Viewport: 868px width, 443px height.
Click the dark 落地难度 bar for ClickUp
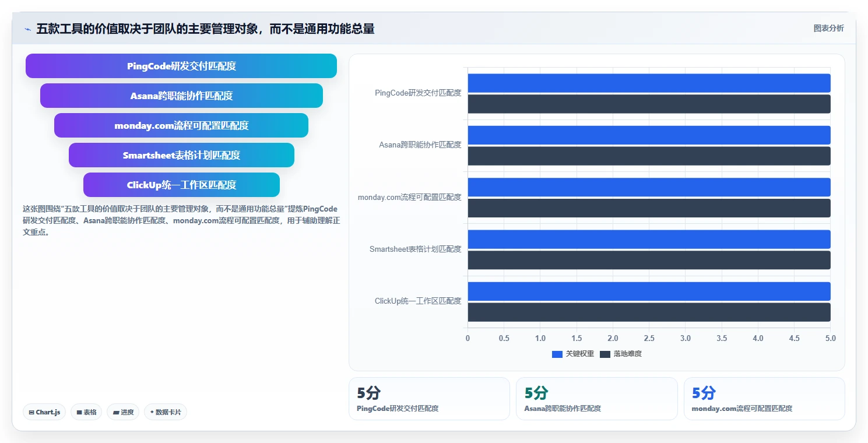coord(649,312)
